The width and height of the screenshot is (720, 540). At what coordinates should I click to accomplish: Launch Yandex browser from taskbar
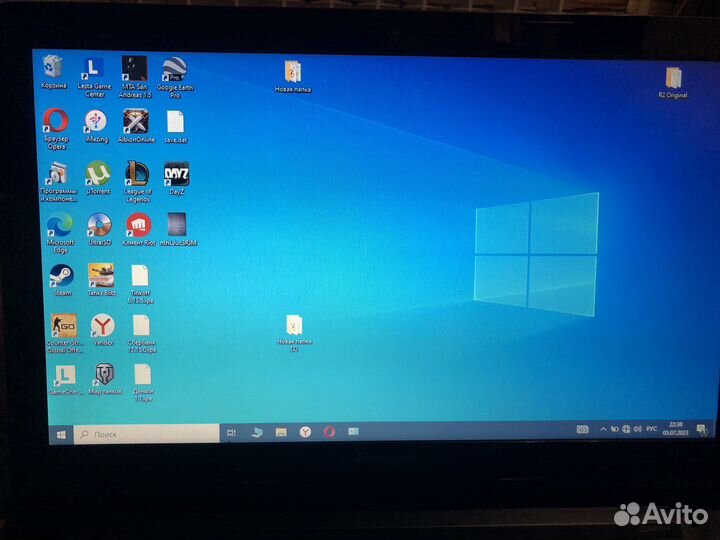coord(305,432)
